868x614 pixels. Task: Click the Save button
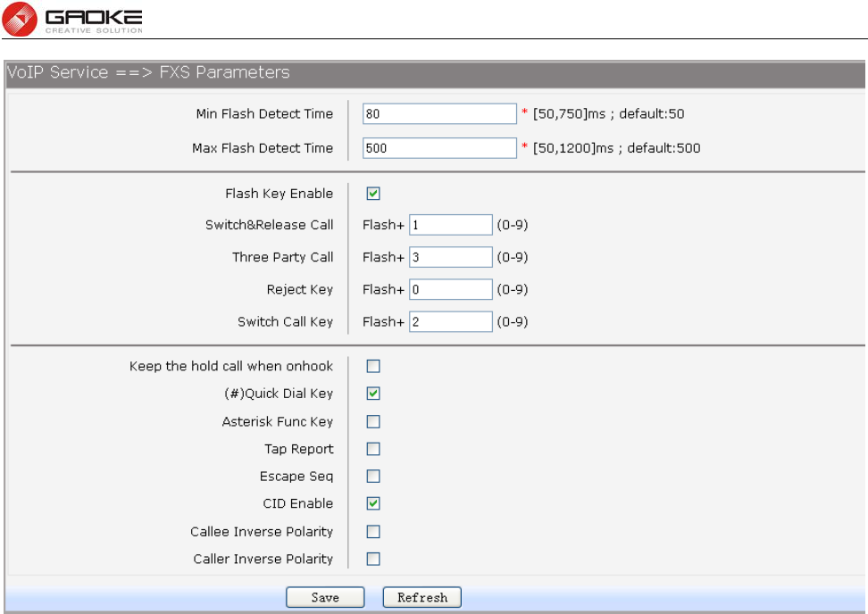point(325,597)
